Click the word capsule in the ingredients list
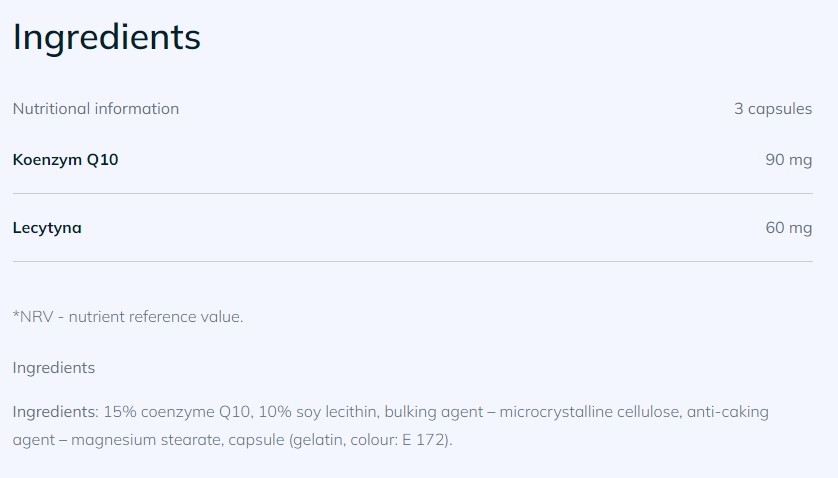This screenshot has height=478, width=838. [255, 440]
